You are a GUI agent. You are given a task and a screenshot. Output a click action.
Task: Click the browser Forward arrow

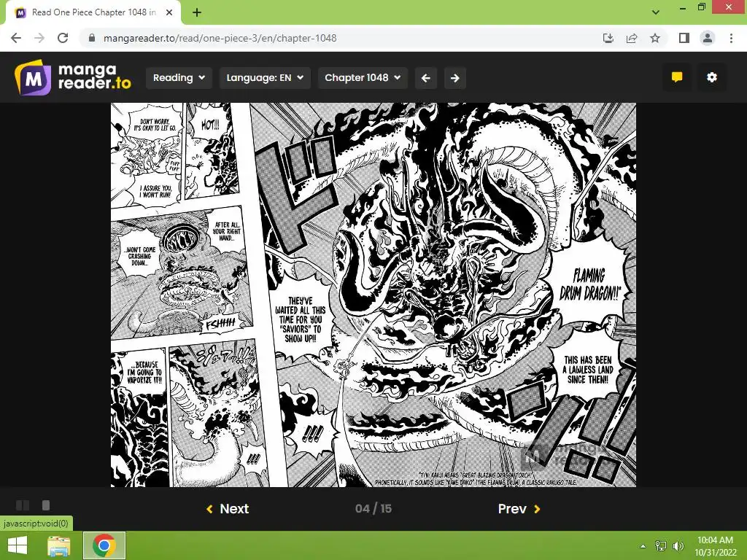(x=39, y=38)
